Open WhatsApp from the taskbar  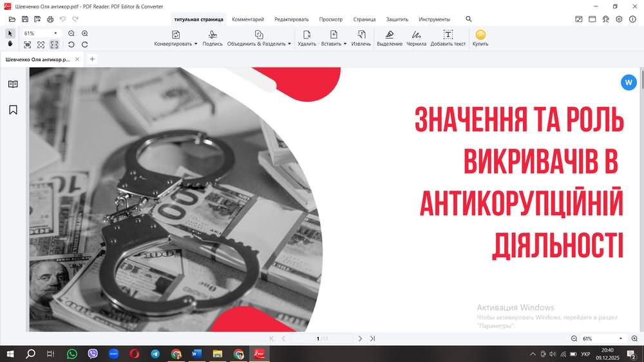tap(72, 354)
